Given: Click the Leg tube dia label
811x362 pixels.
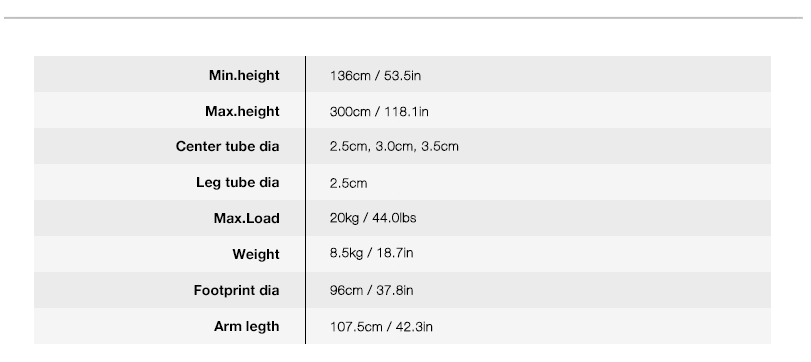Looking at the screenshot, I should point(237,183).
